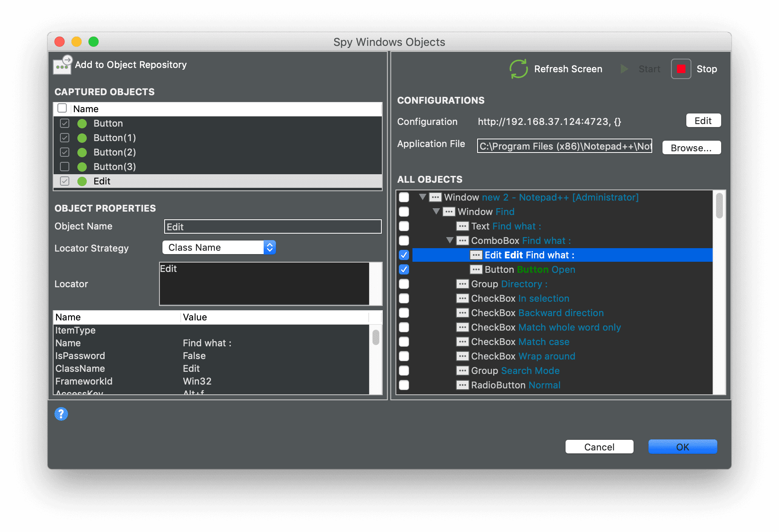This screenshot has width=779, height=532.
Task: Click object icon beside Window Find node
Action: (x=449, y=212)
